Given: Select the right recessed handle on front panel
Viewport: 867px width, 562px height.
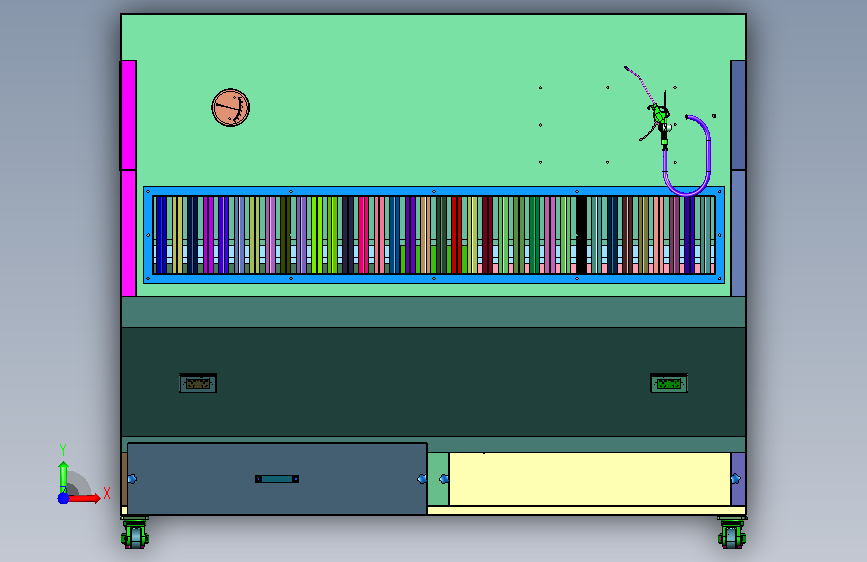Looking at the screenshot, I should (x=669, y=383).
